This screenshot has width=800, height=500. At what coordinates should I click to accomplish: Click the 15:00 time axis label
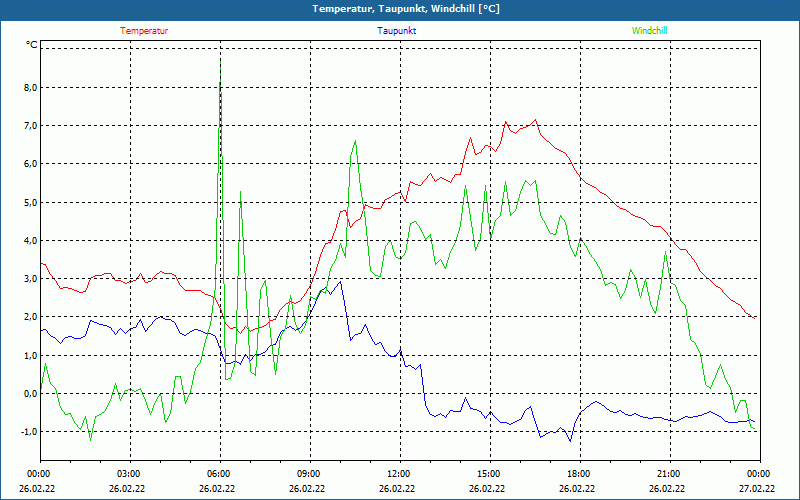[x=490, y=474]
